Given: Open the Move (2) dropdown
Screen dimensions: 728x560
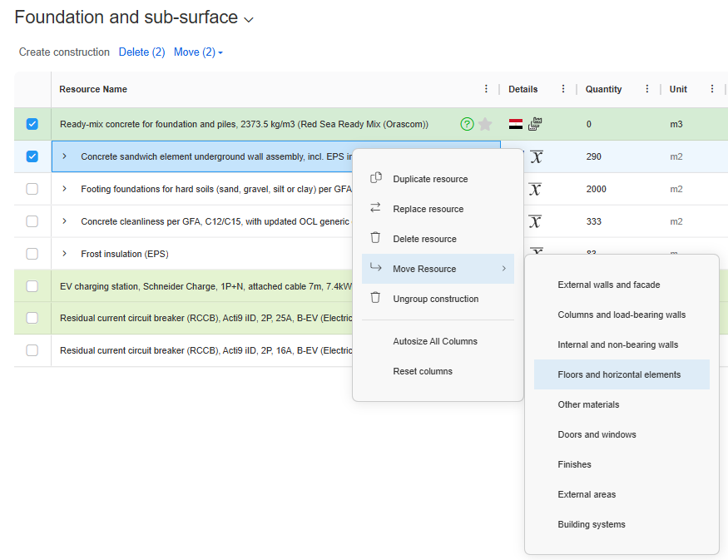Looking at the screenshot, I should 198,52.
